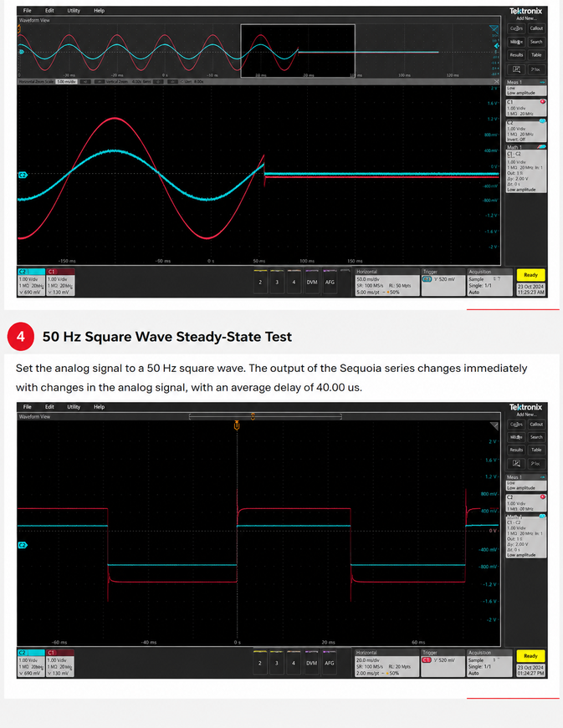Open Meas 1 badge in upper oscilloscope

pyautogui.click(x=526, y=88)
